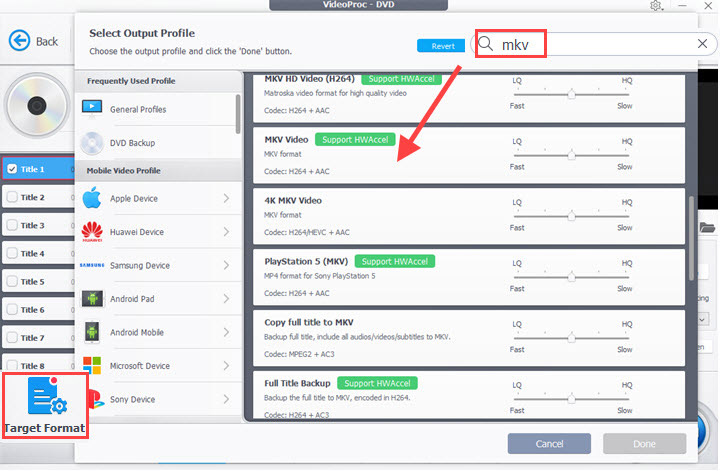This screenshot has width=720, height=471.
Task: Check the Title 3 checkbox
Action: tap(12, 225)
